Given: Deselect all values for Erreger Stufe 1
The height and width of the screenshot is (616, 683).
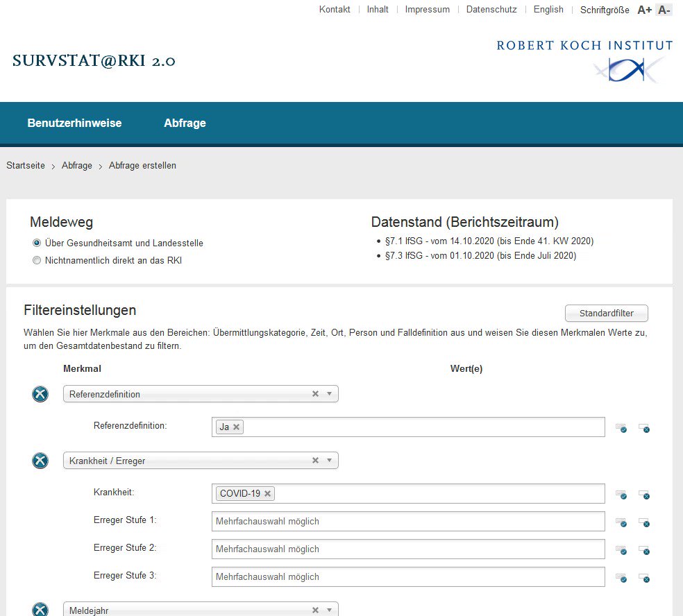Looking at the screenshot, I should pos(644,522).
